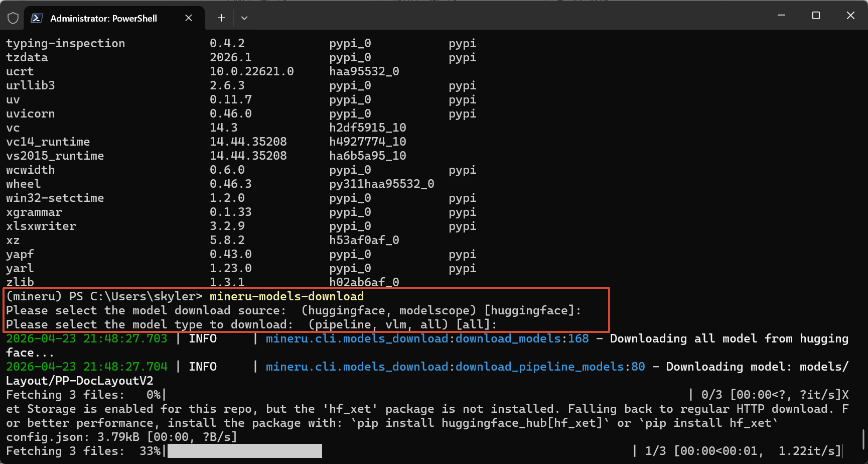Open a new tab with the plus button
The height and width of the screenshot is (464, 868).
tap(221, 18)
